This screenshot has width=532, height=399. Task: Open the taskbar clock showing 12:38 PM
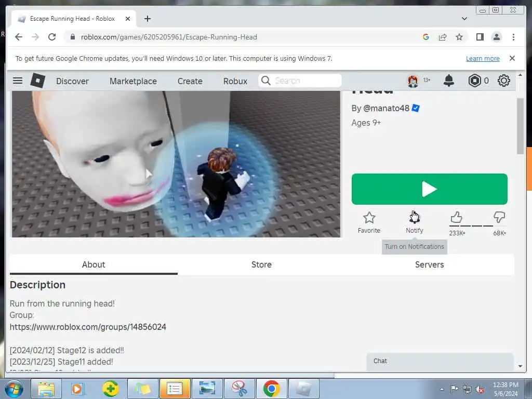506,389
